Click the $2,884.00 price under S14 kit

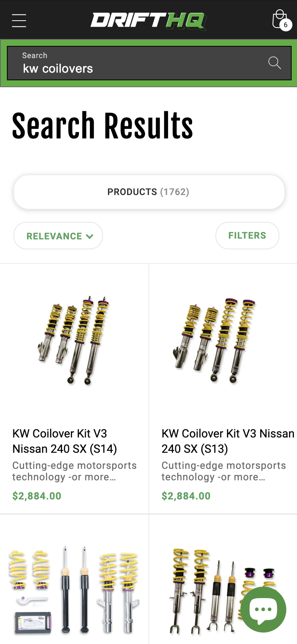click(x=37, y=496)
